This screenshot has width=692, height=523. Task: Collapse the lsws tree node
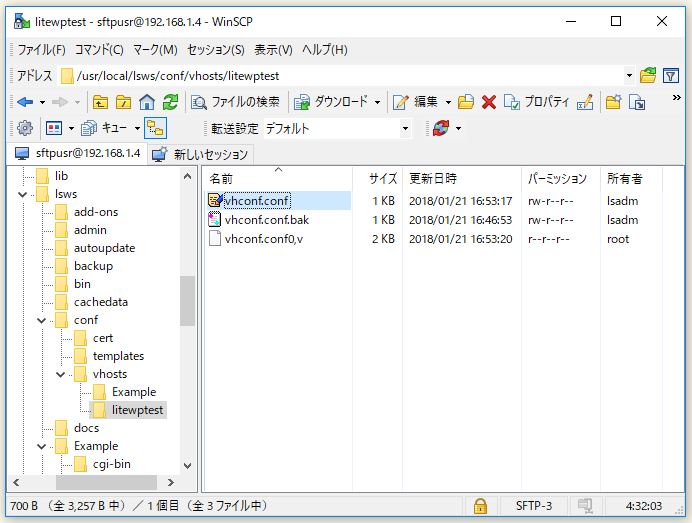pyautogui.click(x=23, y=194)
